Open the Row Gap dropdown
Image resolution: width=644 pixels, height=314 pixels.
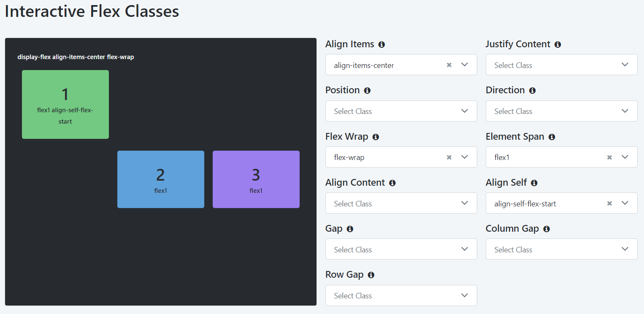pos(401,295)
